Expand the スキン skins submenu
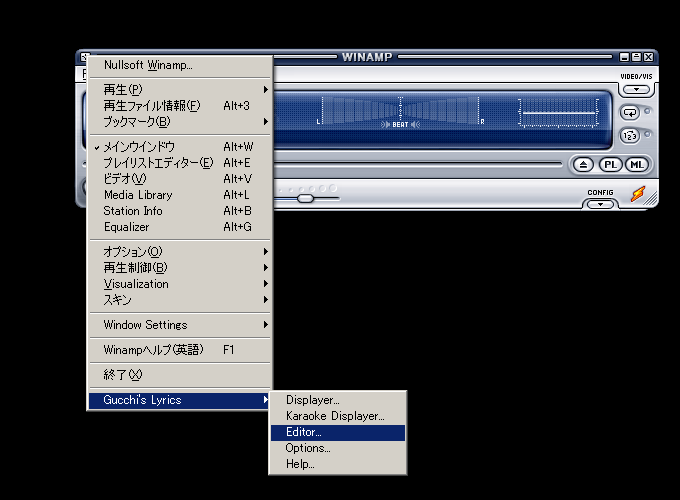The image size is (680, 500). click(180, 300)
